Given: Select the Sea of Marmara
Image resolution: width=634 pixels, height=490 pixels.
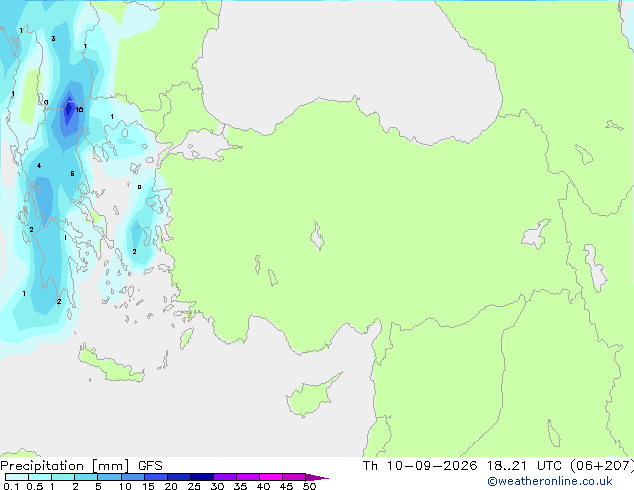Looking at the screenshot, I should click(x=202, y=145).
